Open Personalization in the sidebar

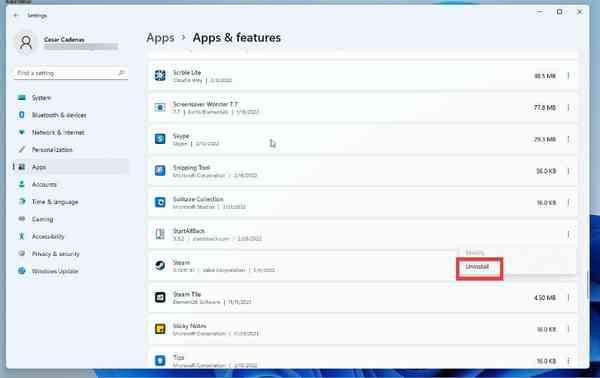coord(71,150)
